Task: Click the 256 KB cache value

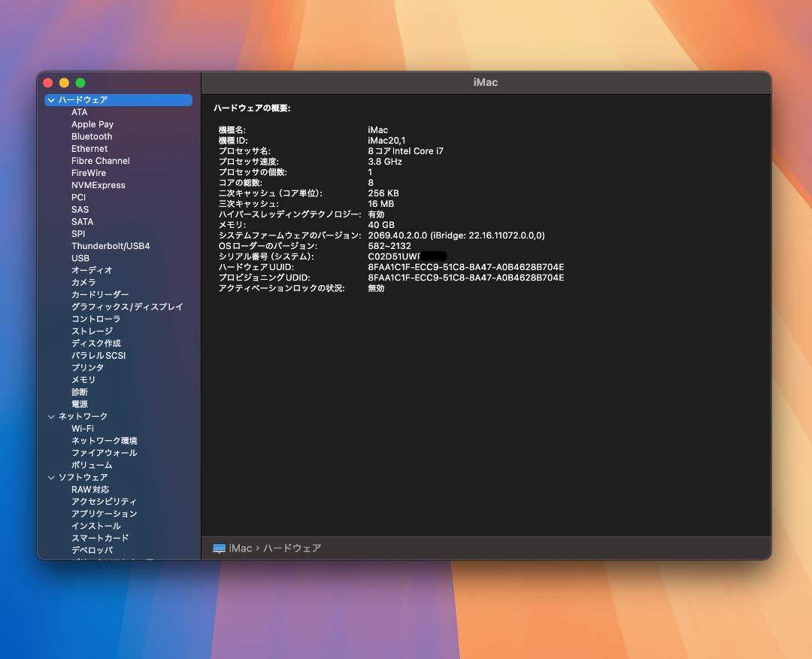Action: coord(383,193)
